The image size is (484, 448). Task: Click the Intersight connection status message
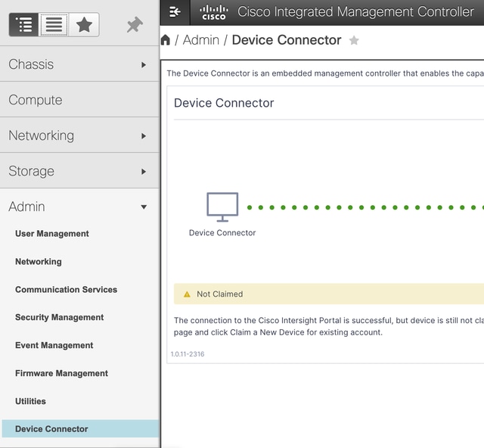click(x=329, y=326)
